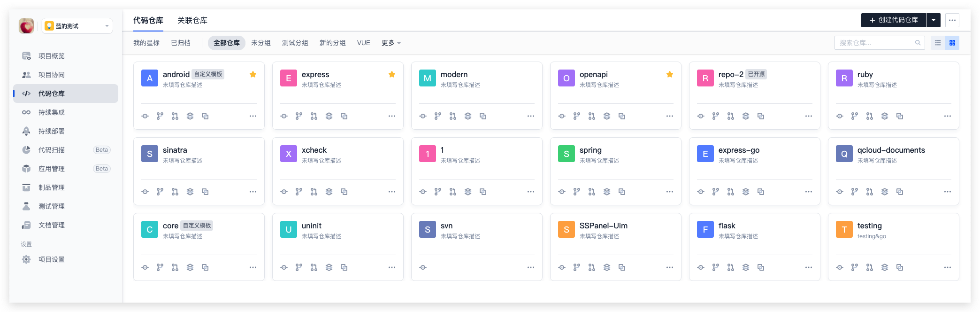The height and width of the screenshot is (312, 980).
Task: Focus the 搜索仓库 search field
Action: tap(880, 43)
